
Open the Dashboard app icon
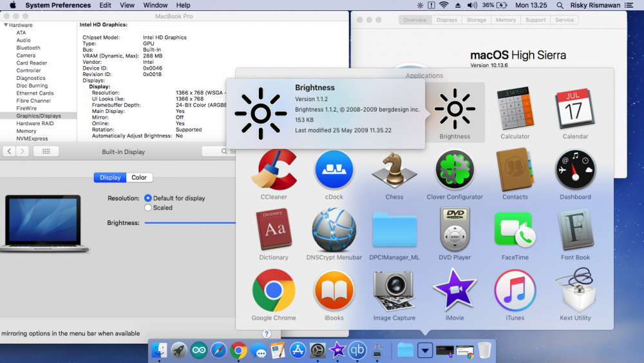click(x=575, y=170)
